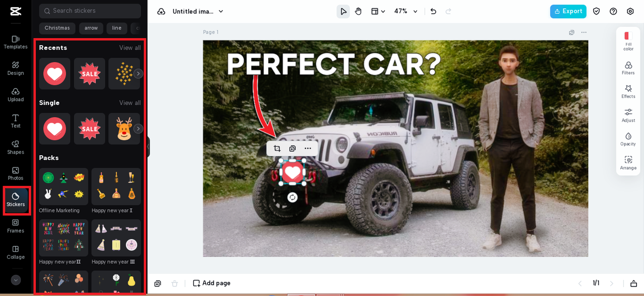Screen dimensions: 644x296
Task: Select the Text tool in sidebar
Action: pyautogui.click(x=16, y=121)
